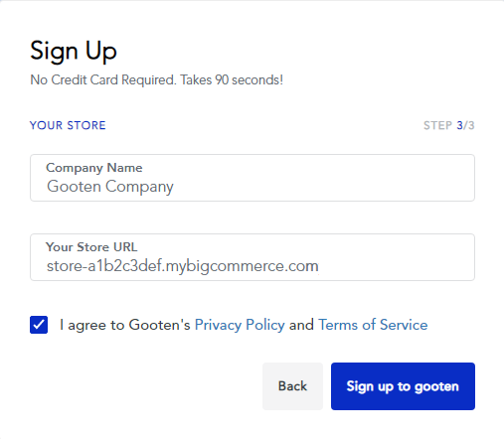Click the Your Store URL floating label

(91, 247)
